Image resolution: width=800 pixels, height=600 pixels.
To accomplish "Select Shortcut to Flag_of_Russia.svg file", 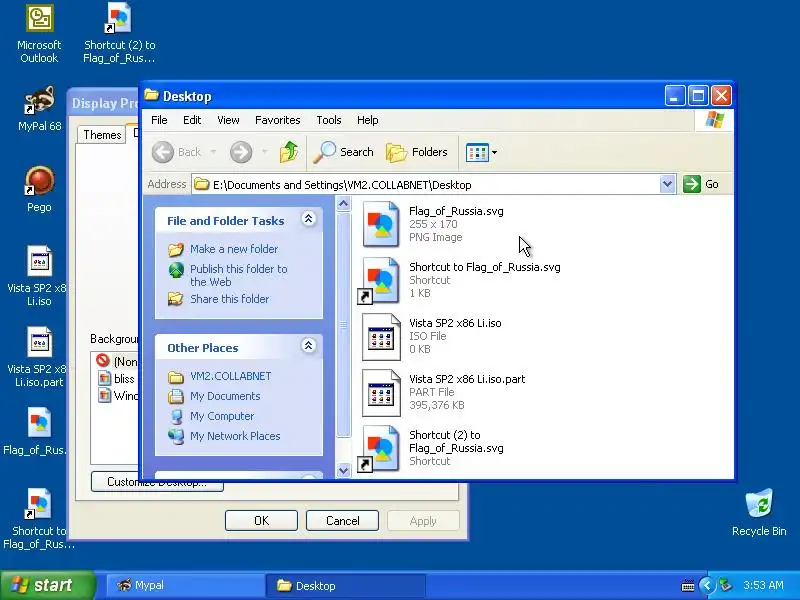I will coord(461,280).
